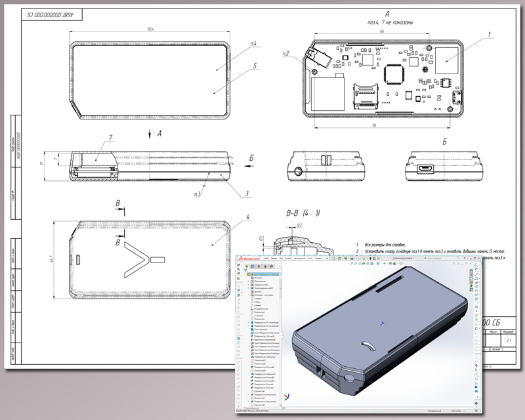This screenshot has width=525, height=420.
Task: Expand the Поверхность-Заполнить1 tree node
Action: coord(249,394)
